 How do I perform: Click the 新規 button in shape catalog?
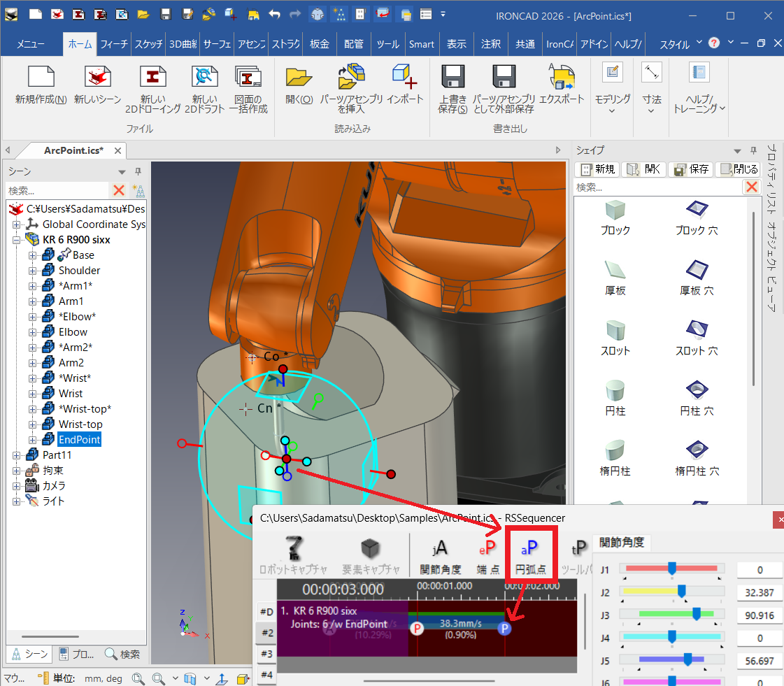pyautogui.click(x=597, y=169)
